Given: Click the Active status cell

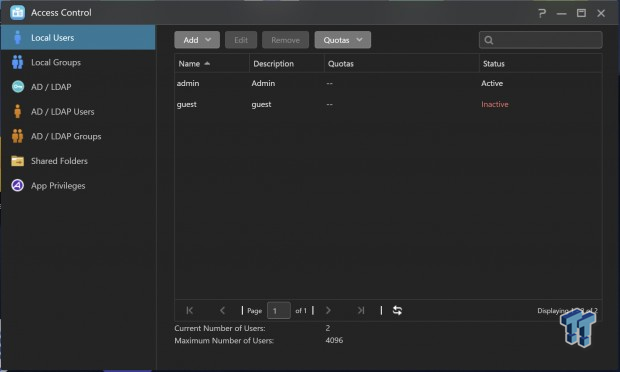Looking at the screenshot, I should click(492, 83).
